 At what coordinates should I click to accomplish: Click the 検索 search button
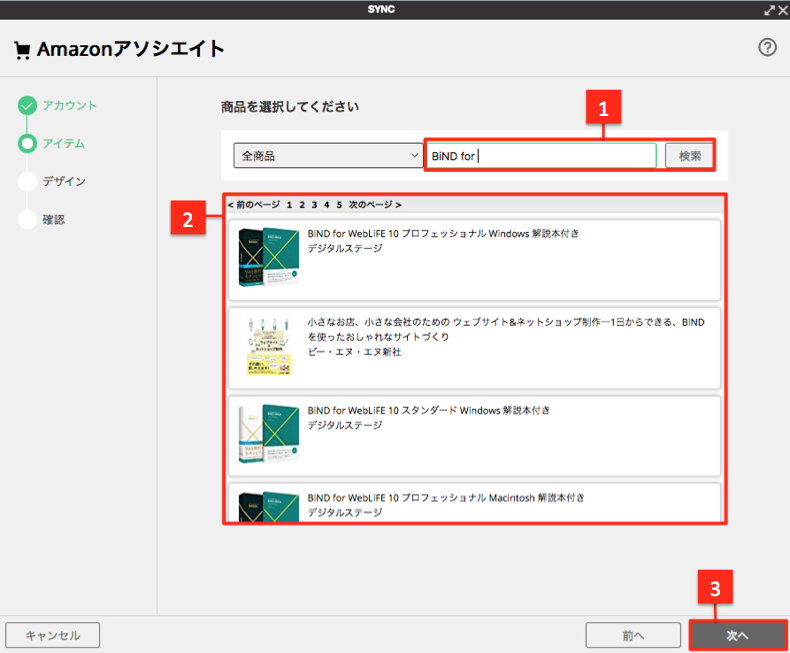tap(689, 156)
